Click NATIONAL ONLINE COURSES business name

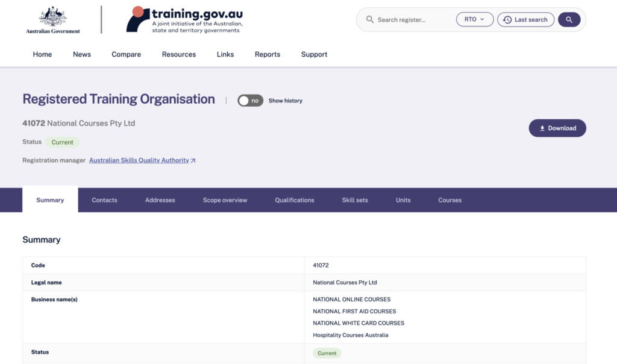pyautogui.click(x=352, y=300)
